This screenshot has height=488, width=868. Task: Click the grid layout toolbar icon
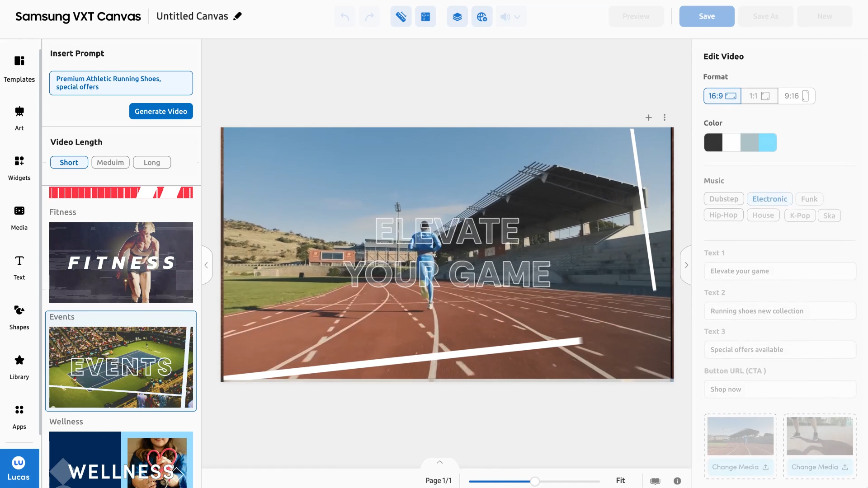pyautogui.click(x=425, y=17)
